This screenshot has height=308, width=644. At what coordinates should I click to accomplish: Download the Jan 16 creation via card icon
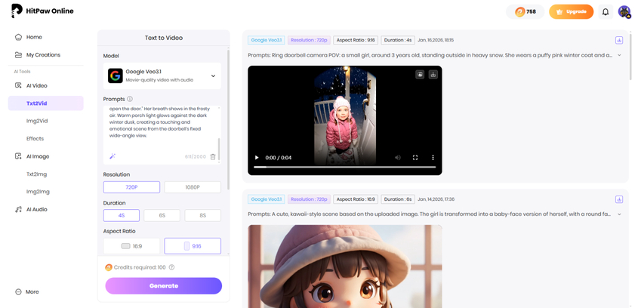(619, 40)
